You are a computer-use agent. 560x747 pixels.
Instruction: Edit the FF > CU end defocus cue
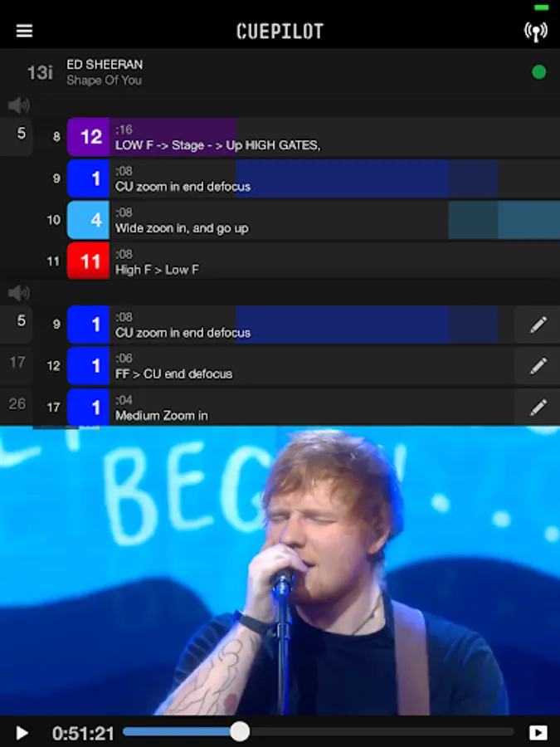point(538,366)
